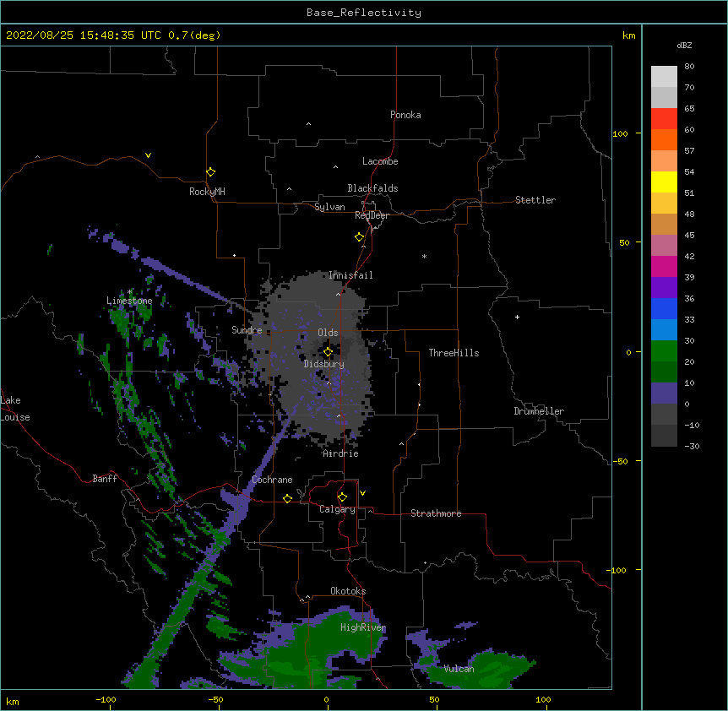
Task: Select the white plus marker north of Drumheller
Action: coord(517,317)
